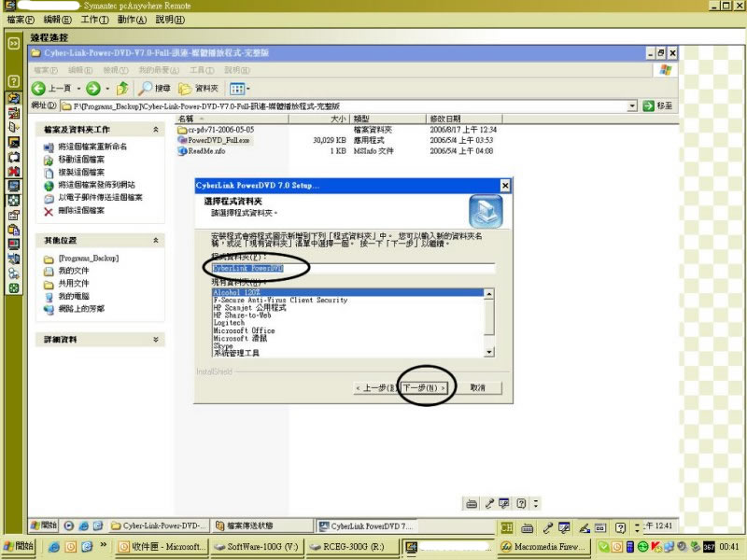Click 複製這個檔案 link
Screen dimensions: 747x560
pos(81,173)
